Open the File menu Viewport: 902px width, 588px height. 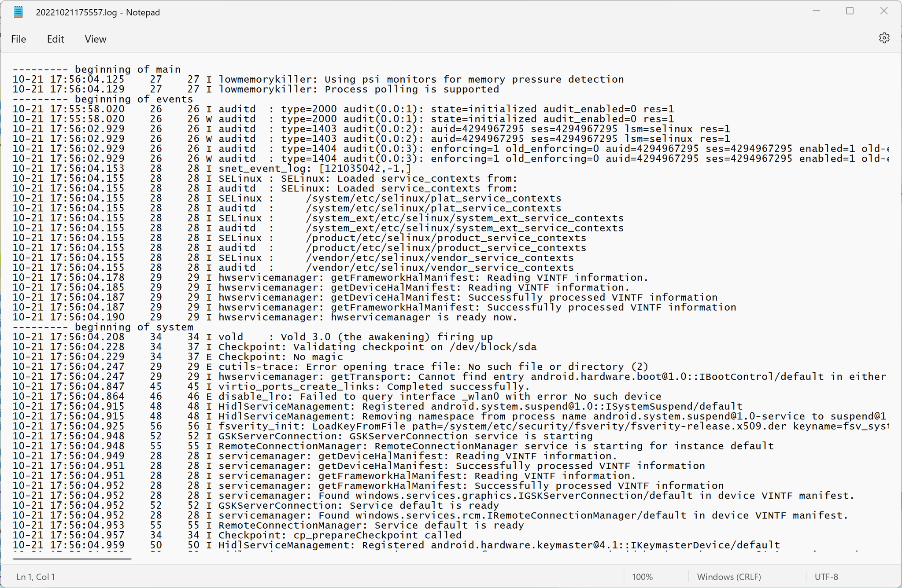click(x=18, y=39)
